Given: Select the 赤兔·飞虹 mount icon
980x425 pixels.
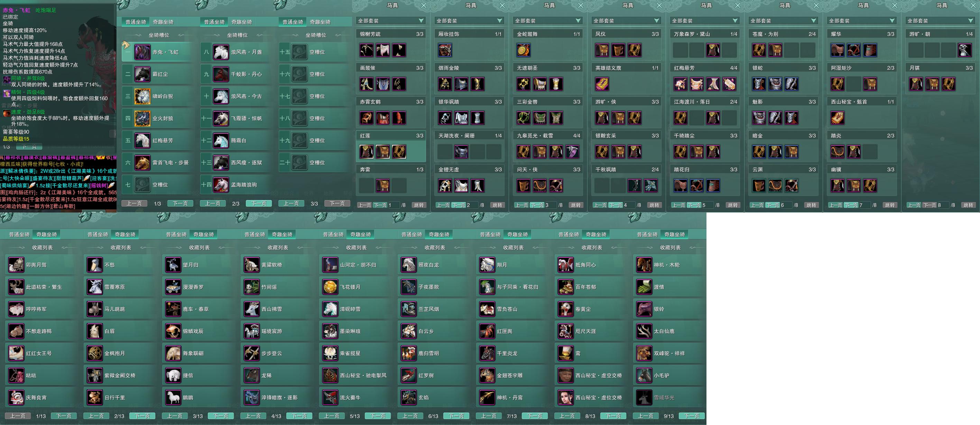Looking at the screenshot, I should (142, 52).
